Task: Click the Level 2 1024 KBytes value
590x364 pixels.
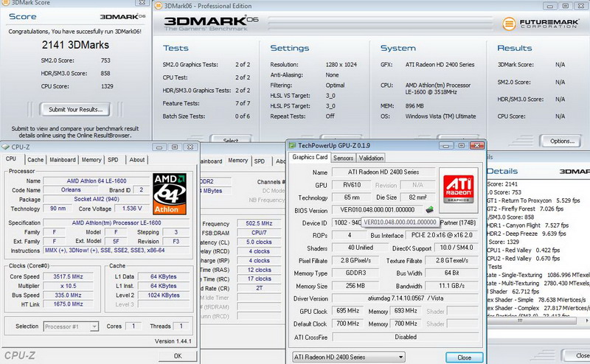Action: coord(164,295)
